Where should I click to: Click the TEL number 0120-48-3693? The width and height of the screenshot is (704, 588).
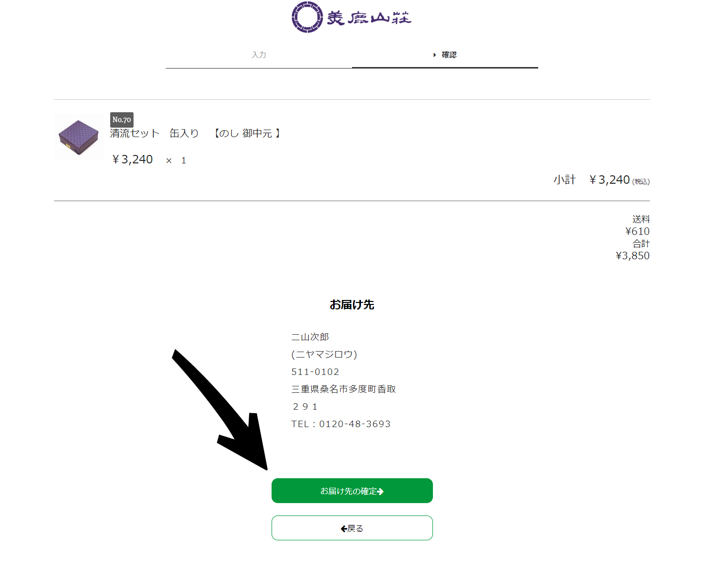coord(355,424)
